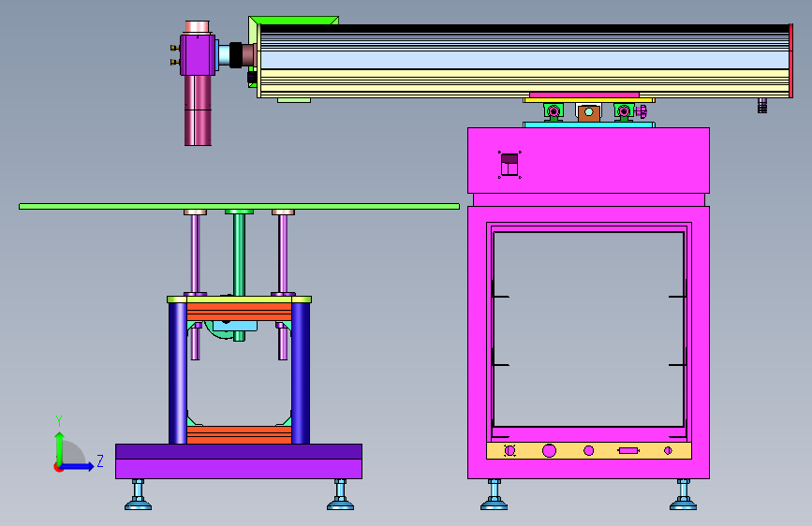The image size is (812, 526).
Task: Click the switch on the upper cabinet box
Action: (509, 165)
